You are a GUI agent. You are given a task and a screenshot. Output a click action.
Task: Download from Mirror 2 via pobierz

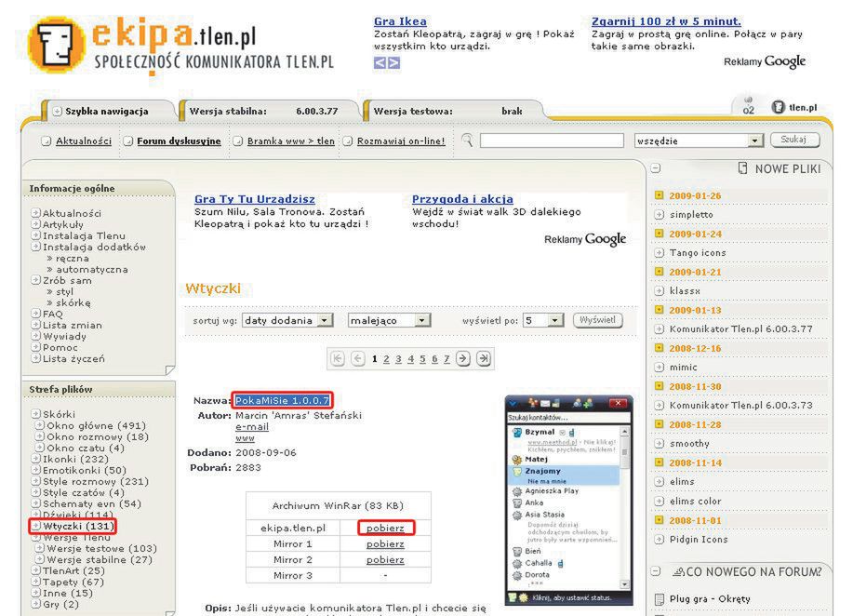point(385,559)
